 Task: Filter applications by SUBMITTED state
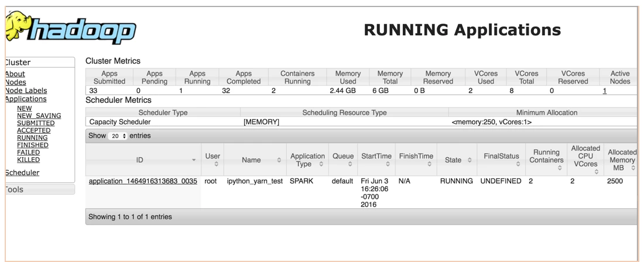tap(36, 123)
